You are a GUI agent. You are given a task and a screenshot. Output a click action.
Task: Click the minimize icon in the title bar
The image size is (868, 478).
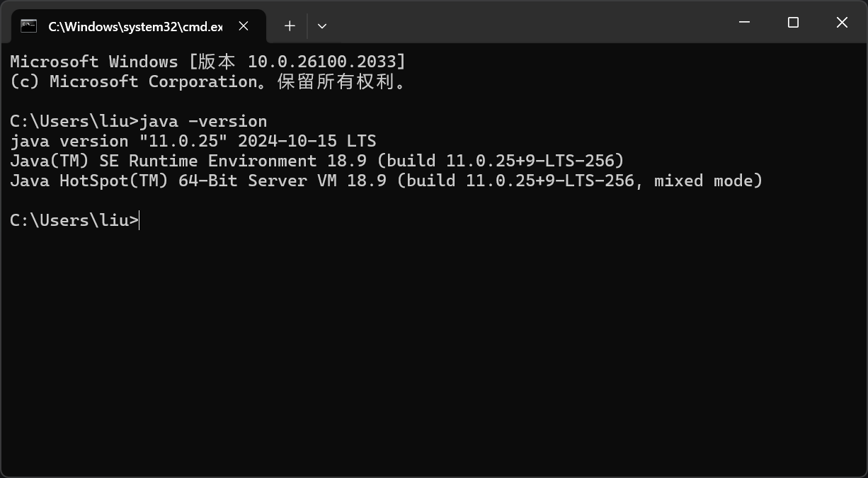744,22
